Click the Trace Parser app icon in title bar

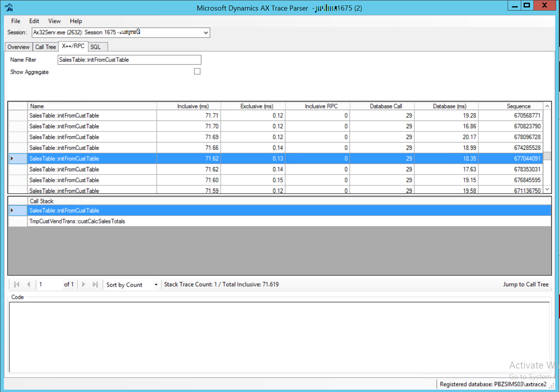click(9, 7)
